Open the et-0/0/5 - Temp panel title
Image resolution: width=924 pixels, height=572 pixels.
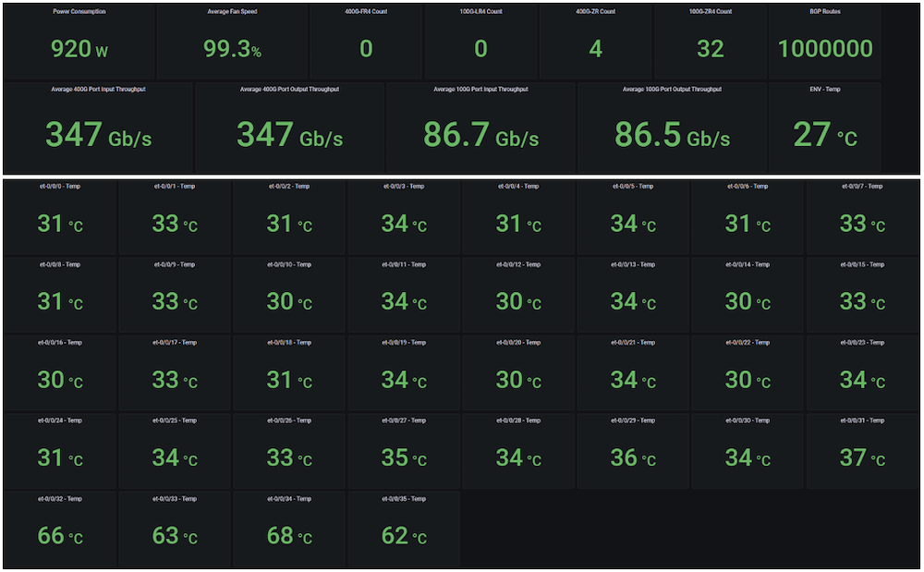pos(633,186)
